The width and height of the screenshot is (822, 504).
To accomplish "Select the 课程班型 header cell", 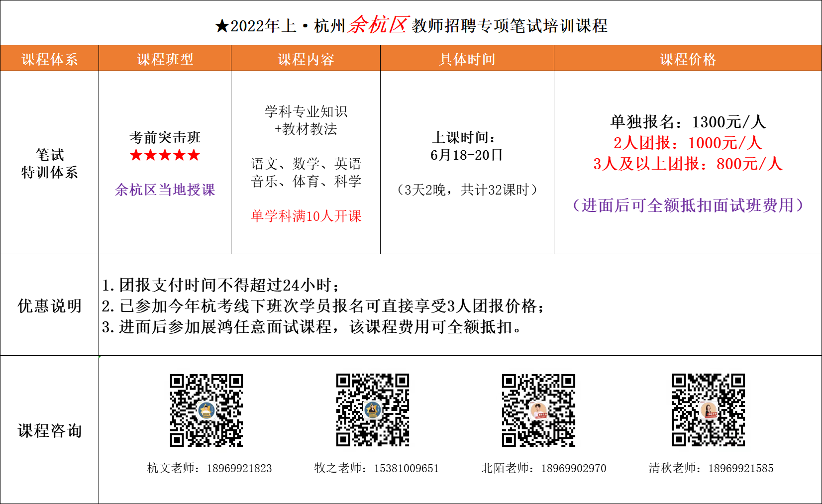I will click(165, 59).
